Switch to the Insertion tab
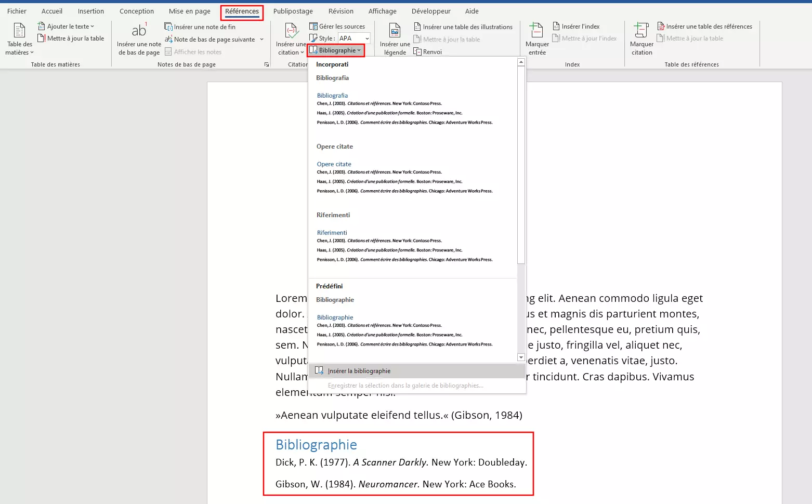 tap(91, 11)
